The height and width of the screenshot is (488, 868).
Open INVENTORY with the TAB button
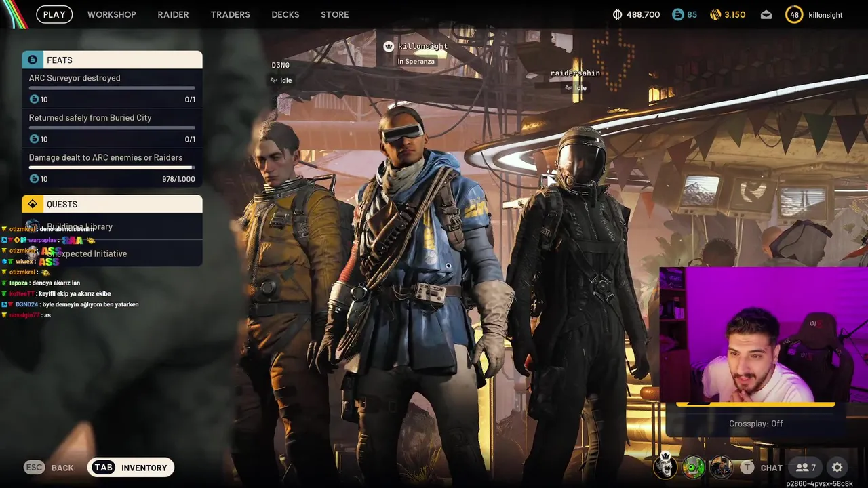pos(131,467)
